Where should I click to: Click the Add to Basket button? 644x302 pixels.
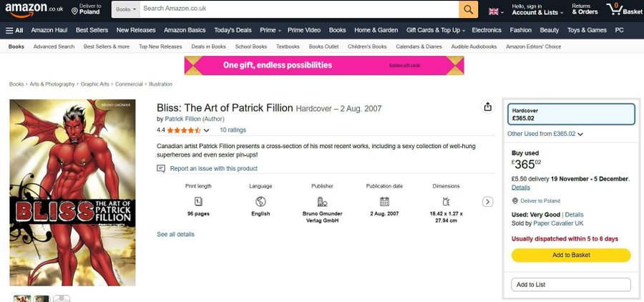point(571,255)
